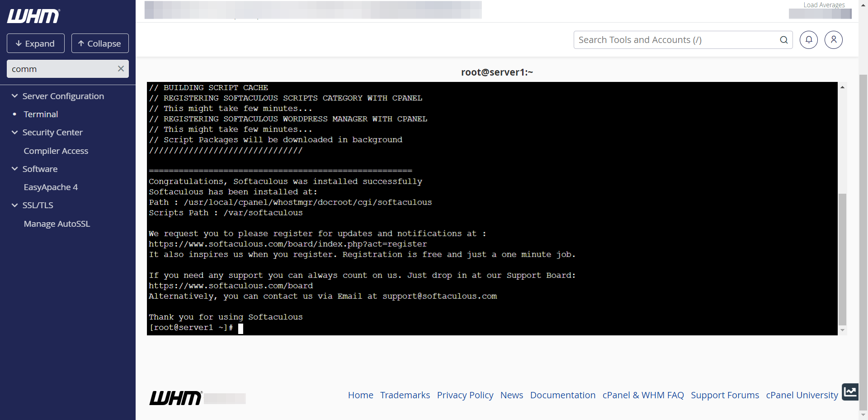Click the root@server1:~ terminal title
Viewport: 868px width, 420px height.
tap(497, 72)
